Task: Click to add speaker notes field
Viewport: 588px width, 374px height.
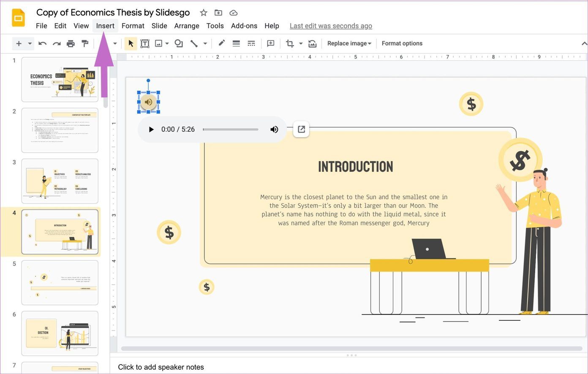Action: [x=161, y=367]
